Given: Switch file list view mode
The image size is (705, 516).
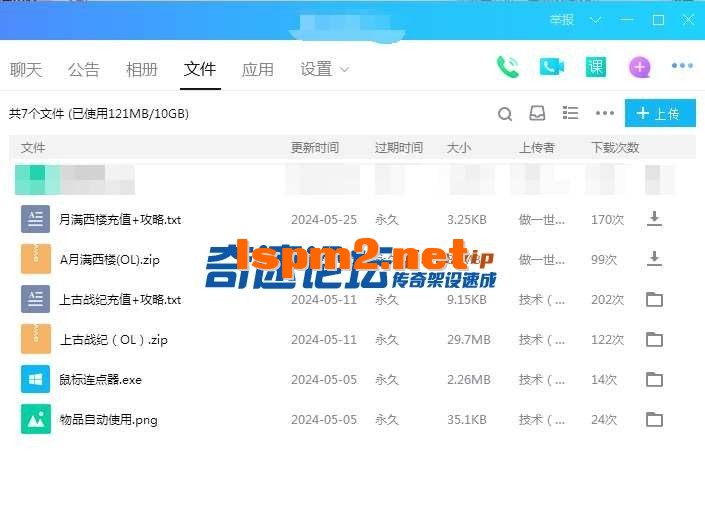Looking at the screenshot, I should tap(570, 114).
